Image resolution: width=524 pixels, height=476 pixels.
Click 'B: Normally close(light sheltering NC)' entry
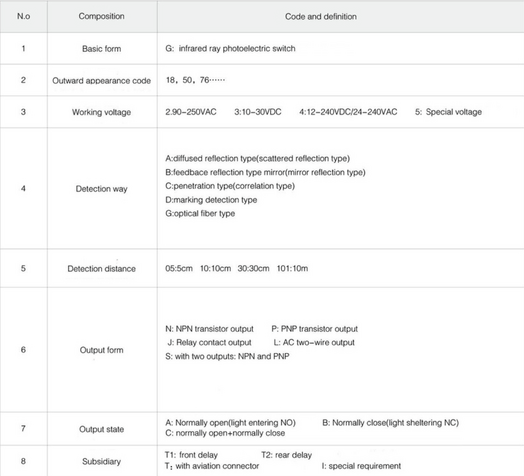tap(390, 423)
